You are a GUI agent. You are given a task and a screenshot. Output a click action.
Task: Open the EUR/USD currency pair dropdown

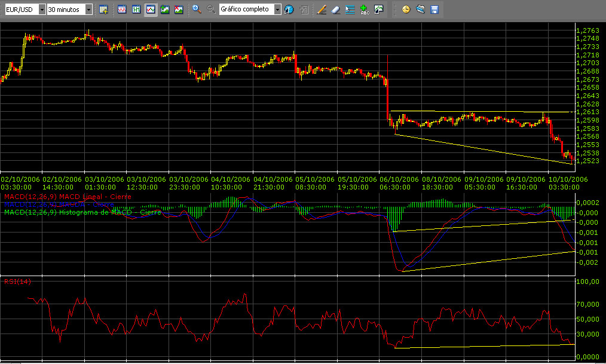click(41, 10)
